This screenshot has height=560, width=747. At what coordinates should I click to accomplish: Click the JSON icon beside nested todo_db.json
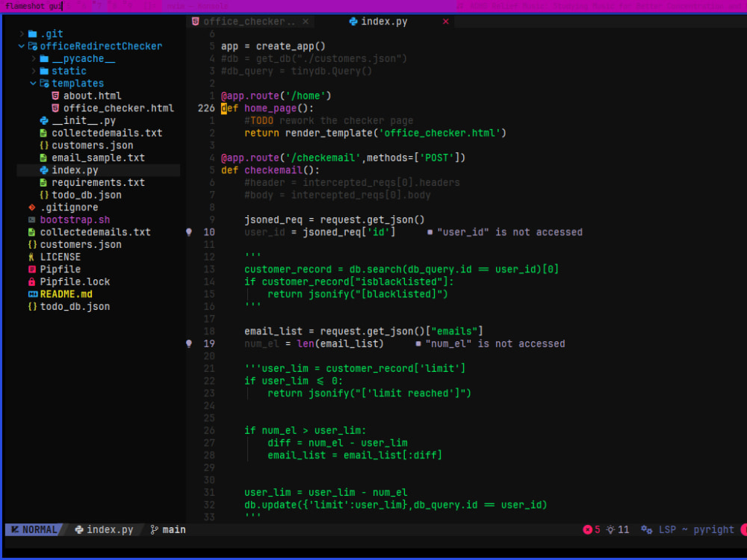(44, 195)
